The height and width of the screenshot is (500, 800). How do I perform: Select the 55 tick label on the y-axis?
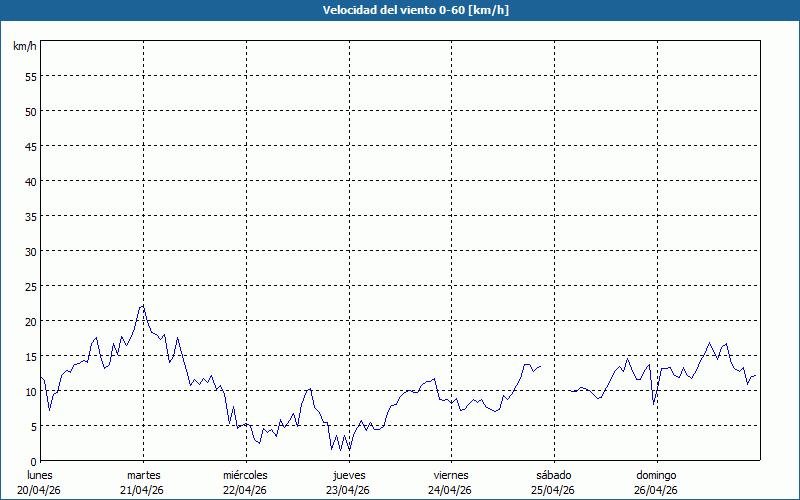(30, 76)
